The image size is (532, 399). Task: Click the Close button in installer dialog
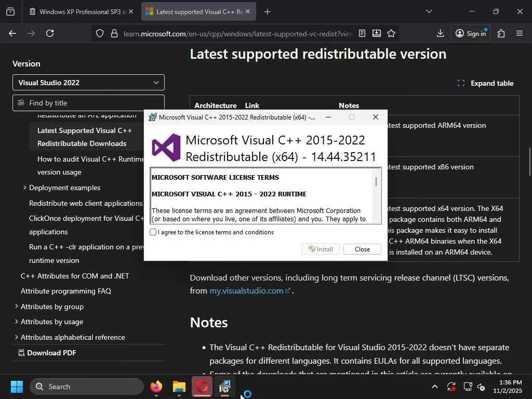362,249
